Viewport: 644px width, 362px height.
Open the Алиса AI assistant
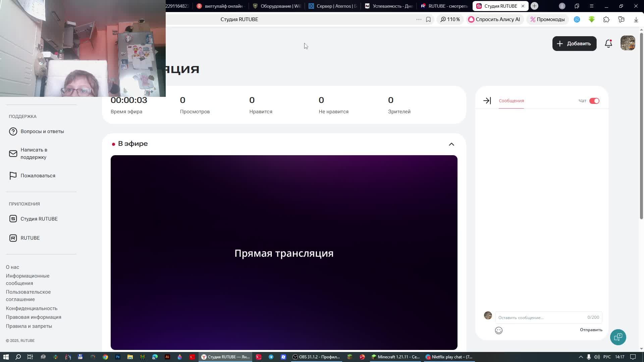(x=495, y=19)
